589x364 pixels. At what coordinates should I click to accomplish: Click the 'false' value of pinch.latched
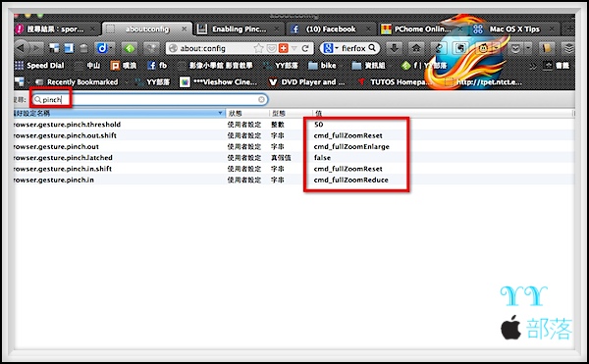coord(322,158)
